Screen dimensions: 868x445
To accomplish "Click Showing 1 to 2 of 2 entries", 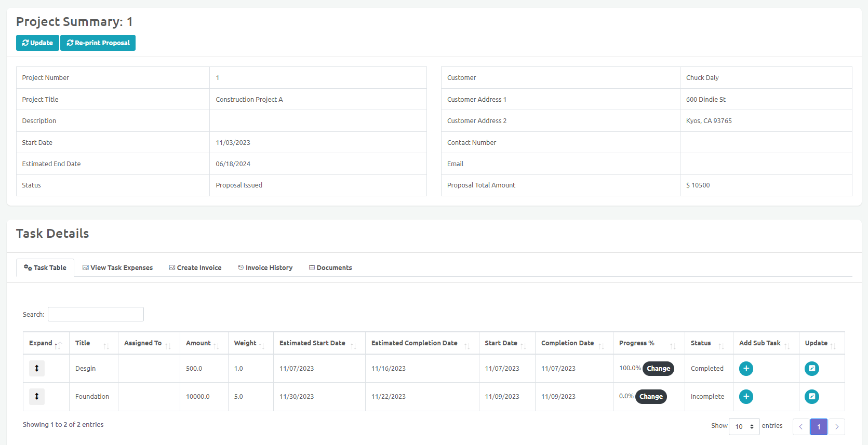I will (63, 425).
